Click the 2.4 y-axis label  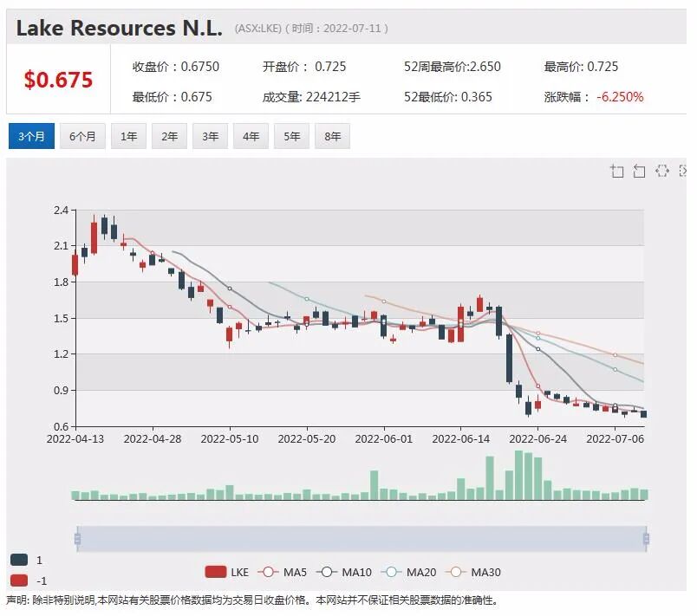(x=61, y=210)
